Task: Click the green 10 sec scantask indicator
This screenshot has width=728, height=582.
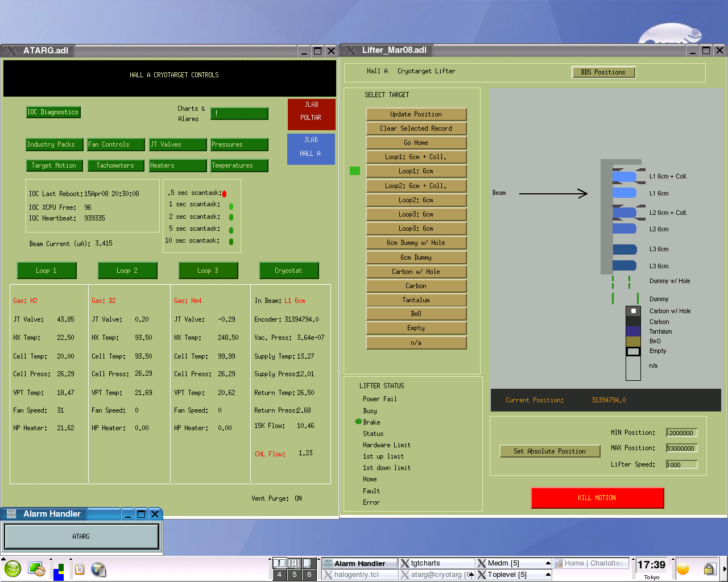Action: click(231, 242)
